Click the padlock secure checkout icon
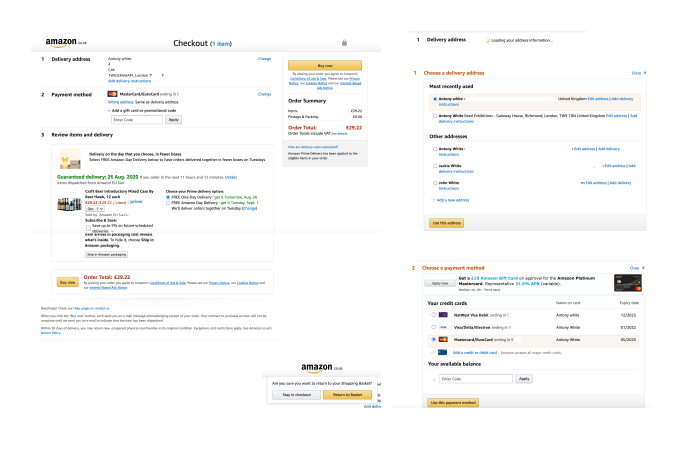Viewport: 700px width, 459px height. (x=344, y=42)
